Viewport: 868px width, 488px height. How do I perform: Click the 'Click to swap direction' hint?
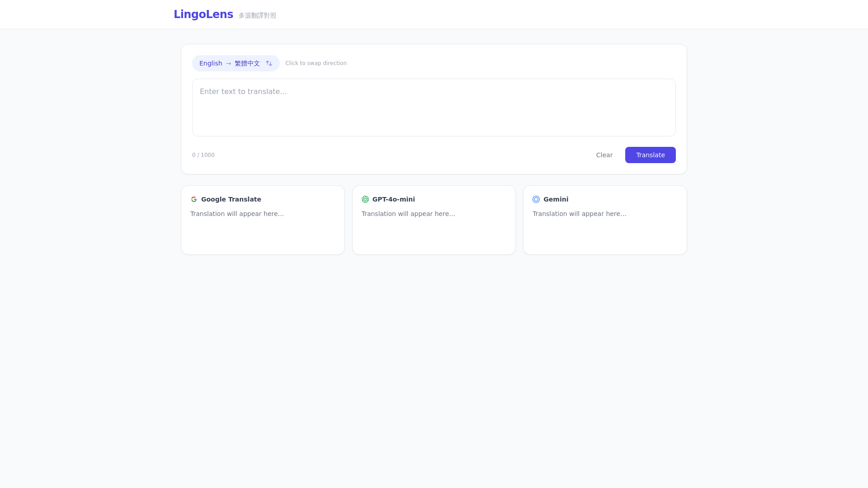coord(316,63)
